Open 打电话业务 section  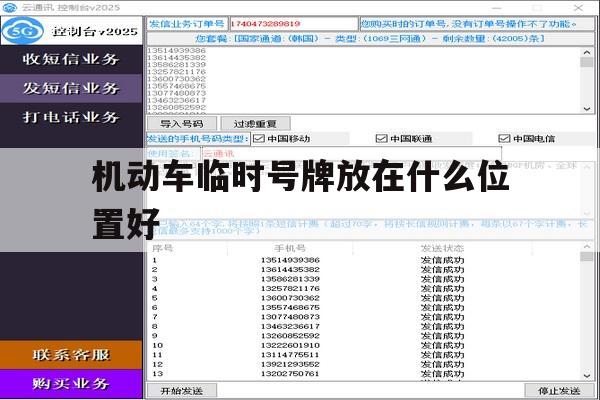[71, 117]
